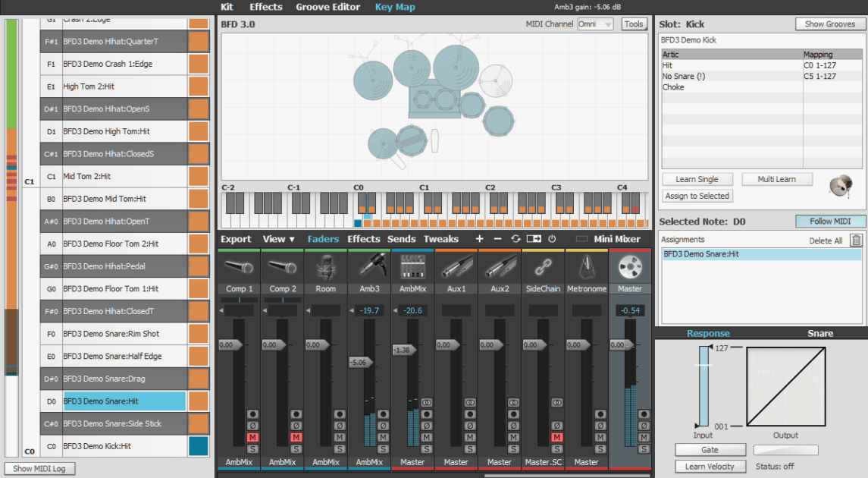Open the SideChain output Master.SC selector
Viewport: 868px width, 478px height.
coord(543,462)
